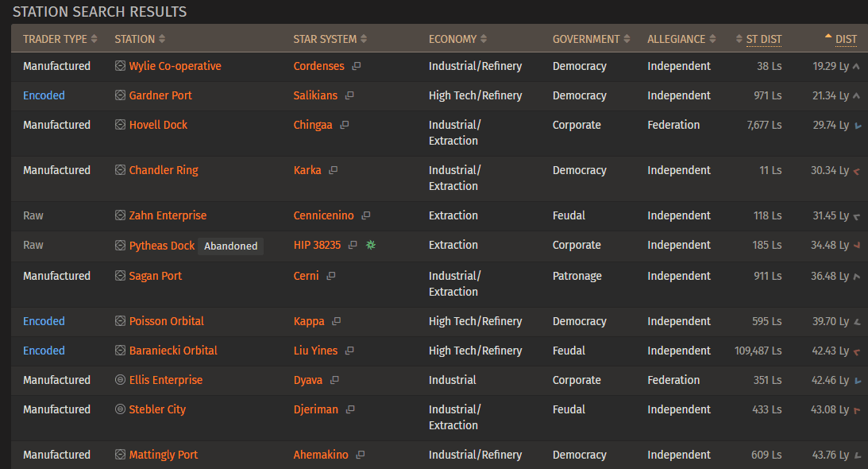
Task: Click the direction arrow beside 19.29 Ly
Action: click(x=856, y=67)
